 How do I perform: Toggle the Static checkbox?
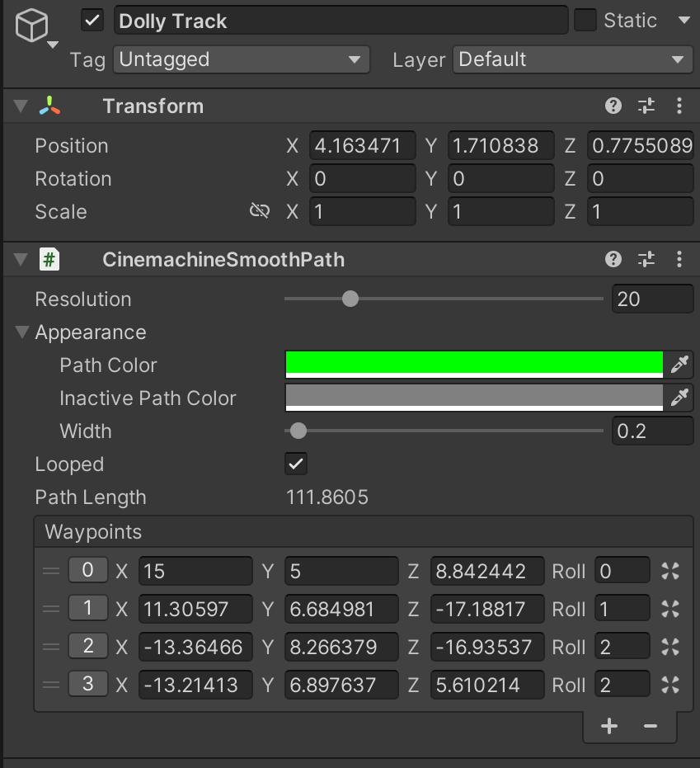tap(585, 20)
